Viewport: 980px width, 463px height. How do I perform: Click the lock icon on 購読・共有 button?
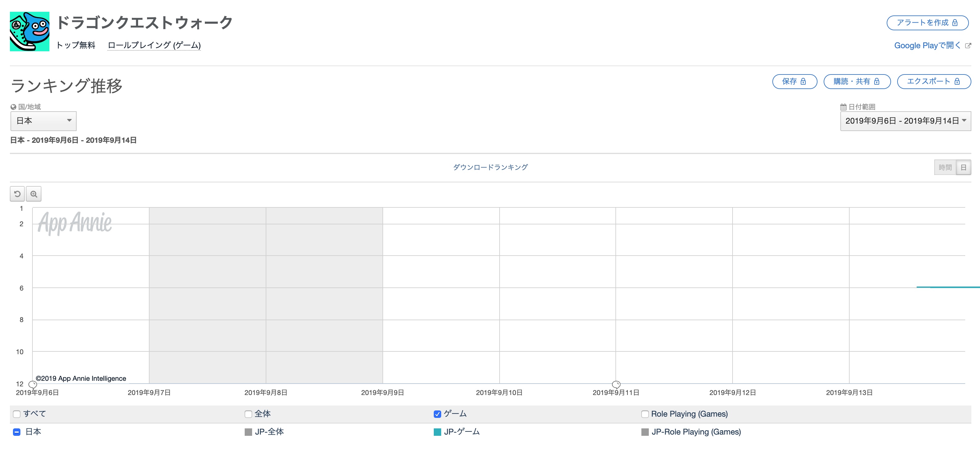click(877, 81)
